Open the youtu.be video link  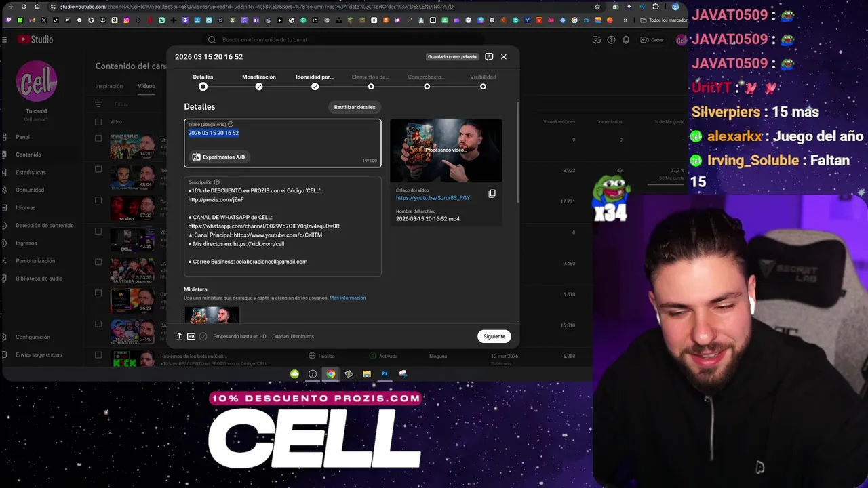coord(433,198)
